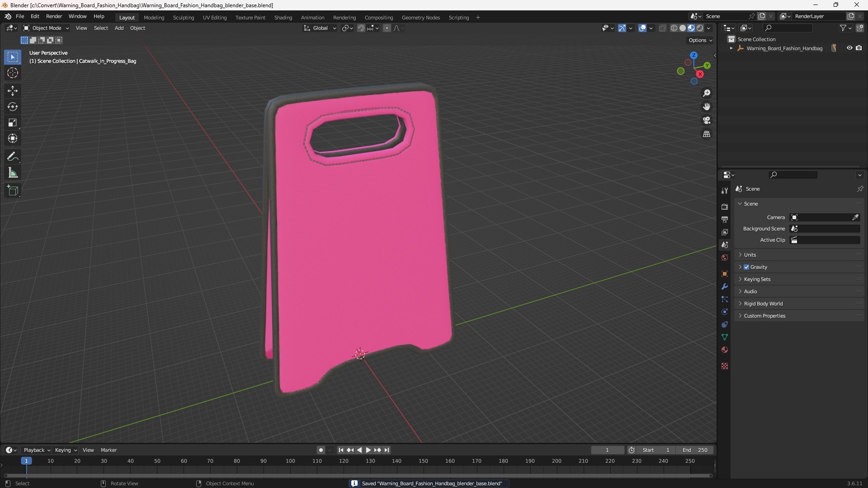
Task: Select the Rotate tool
Action: (x=12, y=107)
